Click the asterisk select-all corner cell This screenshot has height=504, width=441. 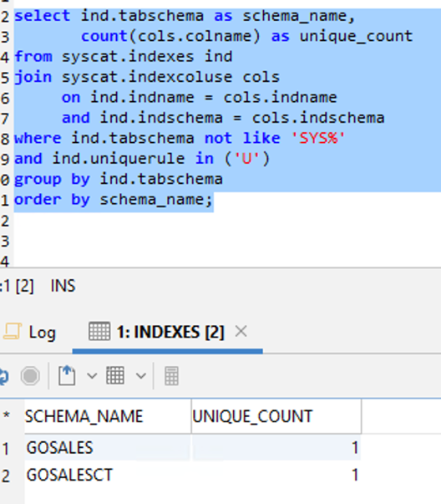(7, 416)
